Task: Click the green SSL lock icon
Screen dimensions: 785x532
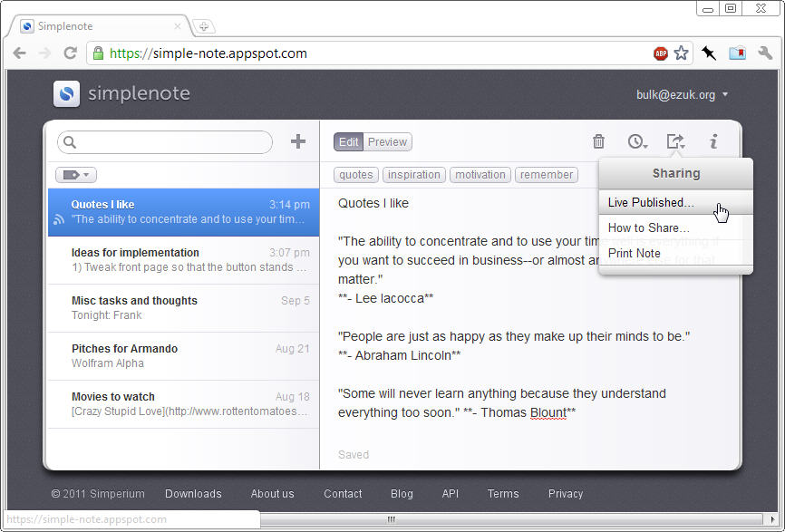Action: (x=98, y=53)
